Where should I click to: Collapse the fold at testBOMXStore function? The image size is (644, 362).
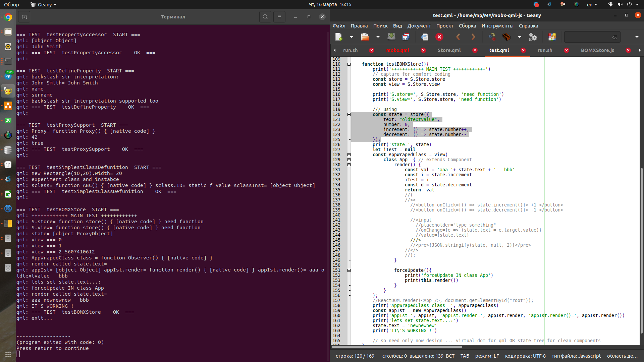point(349,64)
